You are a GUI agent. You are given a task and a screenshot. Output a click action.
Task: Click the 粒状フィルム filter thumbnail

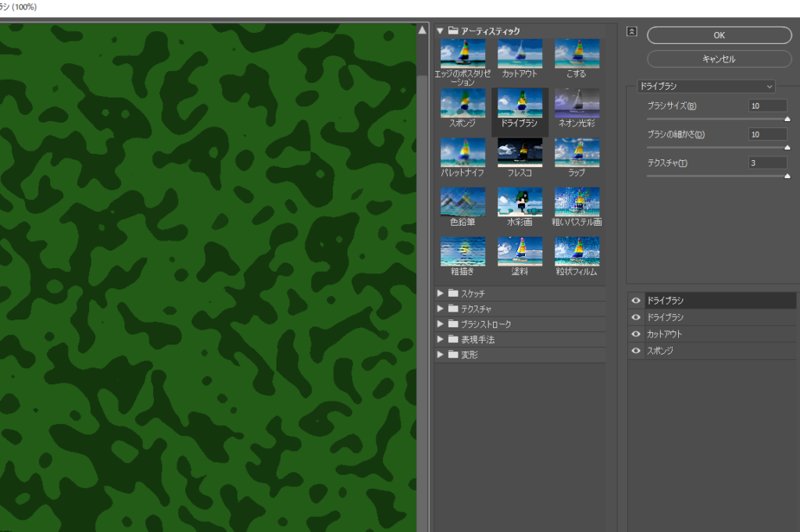pos(577,251)
